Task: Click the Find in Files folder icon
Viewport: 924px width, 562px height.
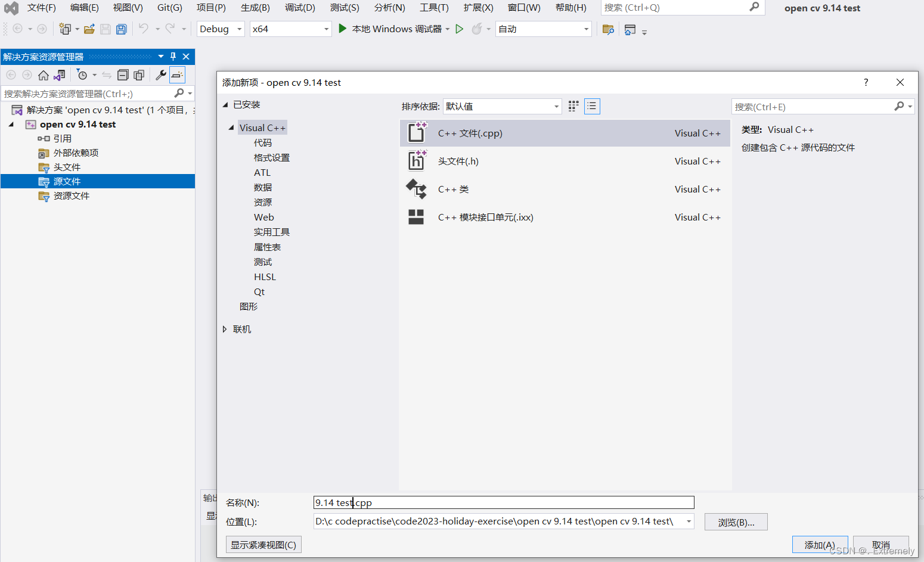Action: point(608,29)
